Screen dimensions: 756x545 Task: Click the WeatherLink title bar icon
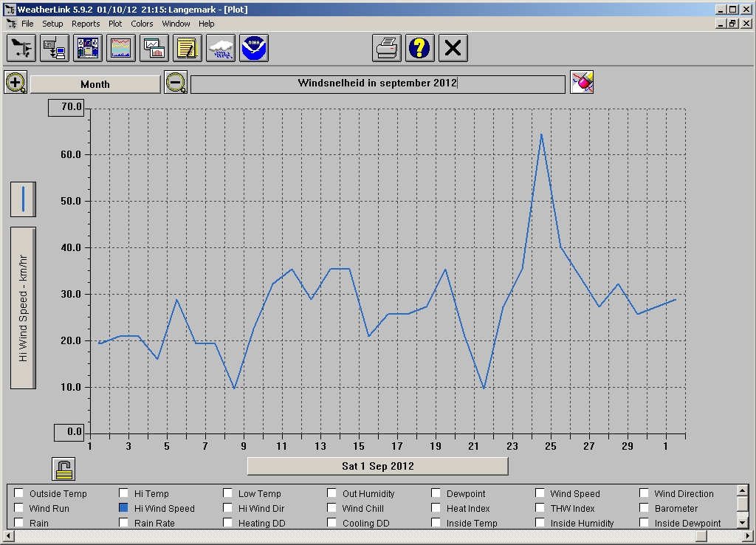pyautogui.click(x=10, y=9)
